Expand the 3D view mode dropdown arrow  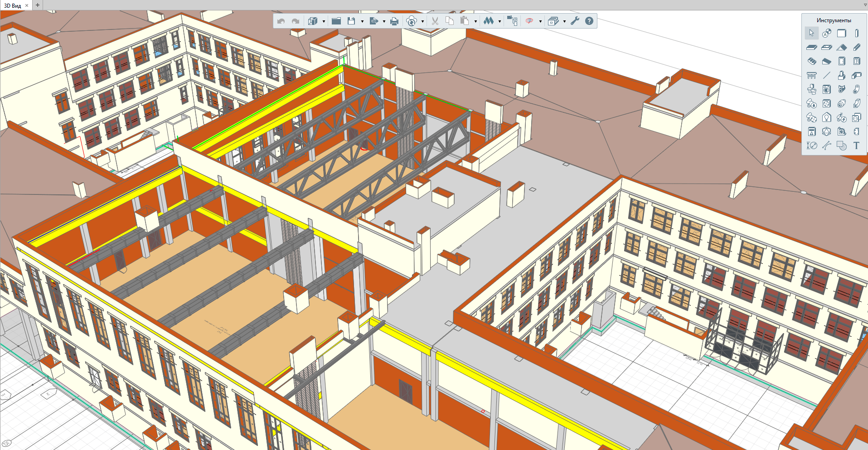[324, 21]
